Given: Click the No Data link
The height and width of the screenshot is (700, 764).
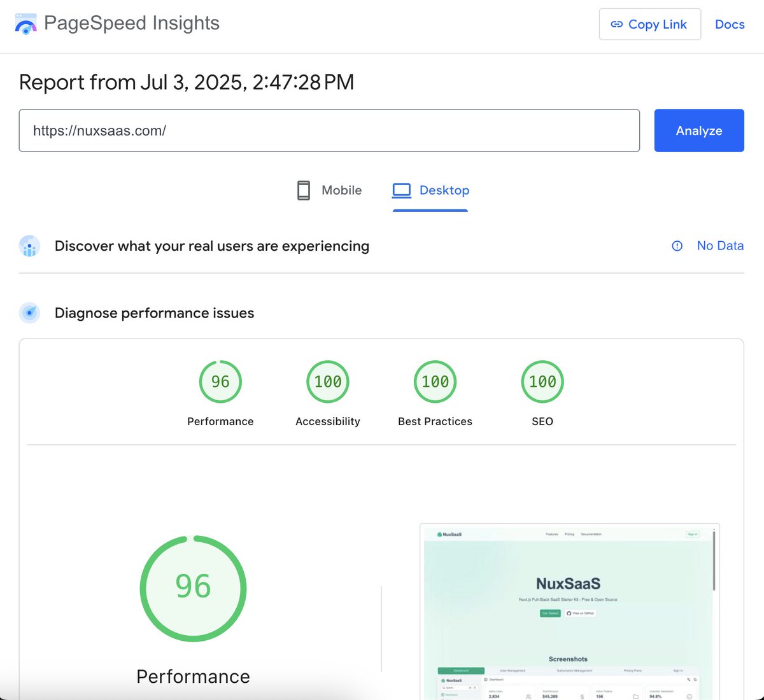Looking at the screenshot, I should click(x=720, y=246).
